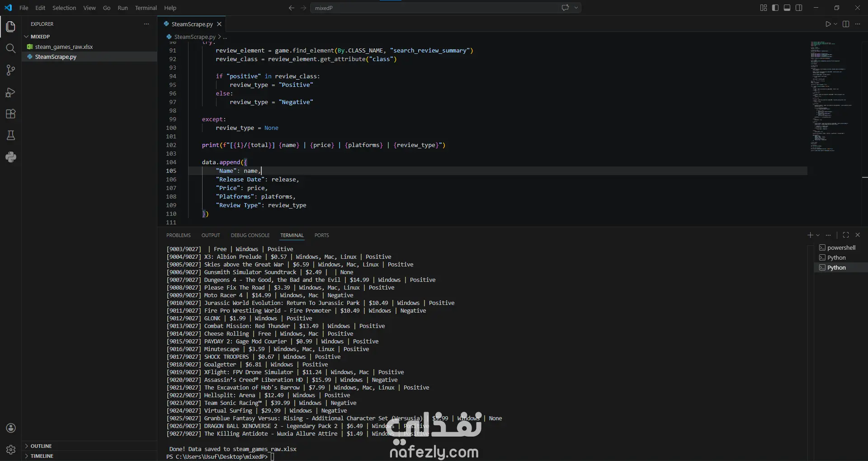Open the Run menu

point(123,8)
